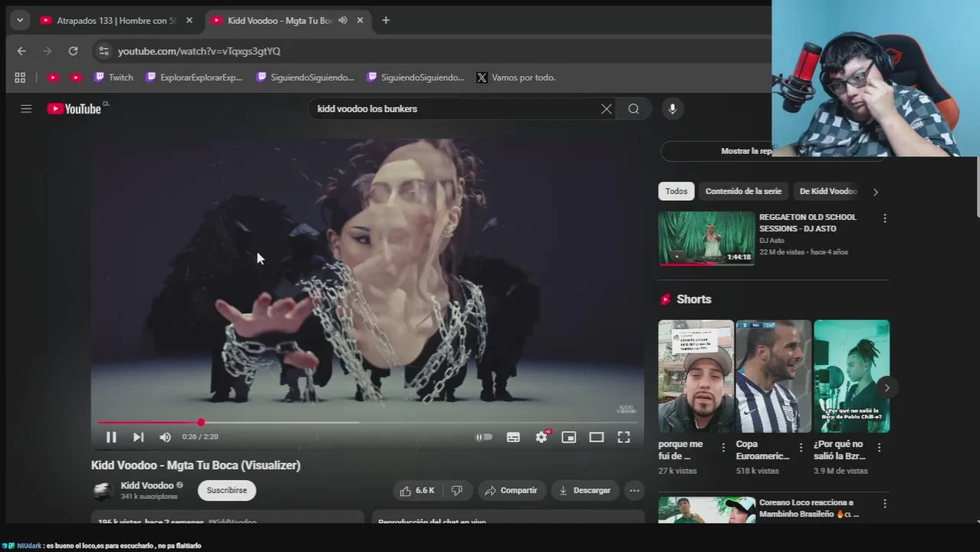Open options for Reggaeton Old School video
Viewport: 980px width, 552px height.
pyautogui.click(x=885, y=219)
